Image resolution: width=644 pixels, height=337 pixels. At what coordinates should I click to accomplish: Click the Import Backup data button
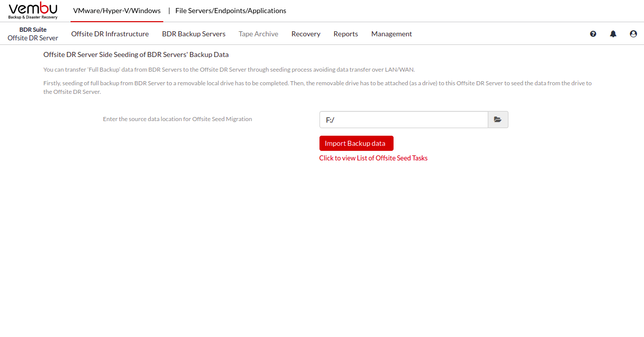356,143
